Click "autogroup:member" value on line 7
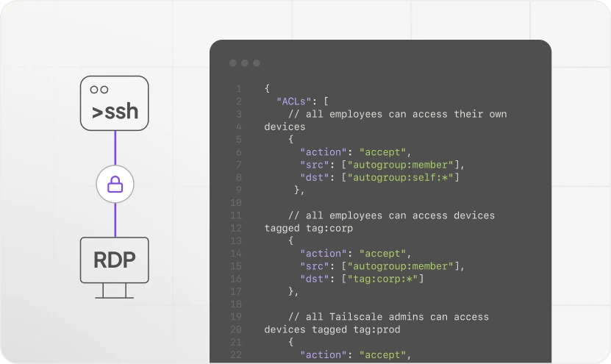This screenshot has width=611, height=364. point(400,165)
